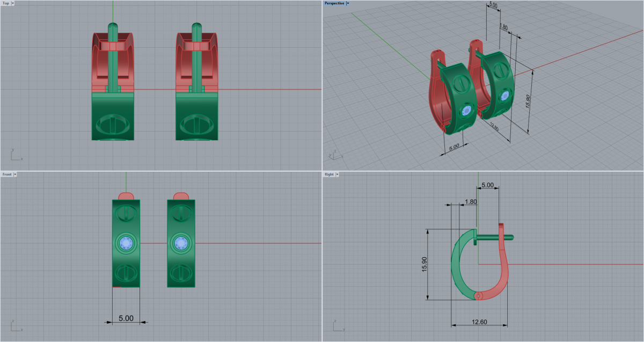Activate the Top viewport title label
This screenshot has height=342, width=644.
6,3
